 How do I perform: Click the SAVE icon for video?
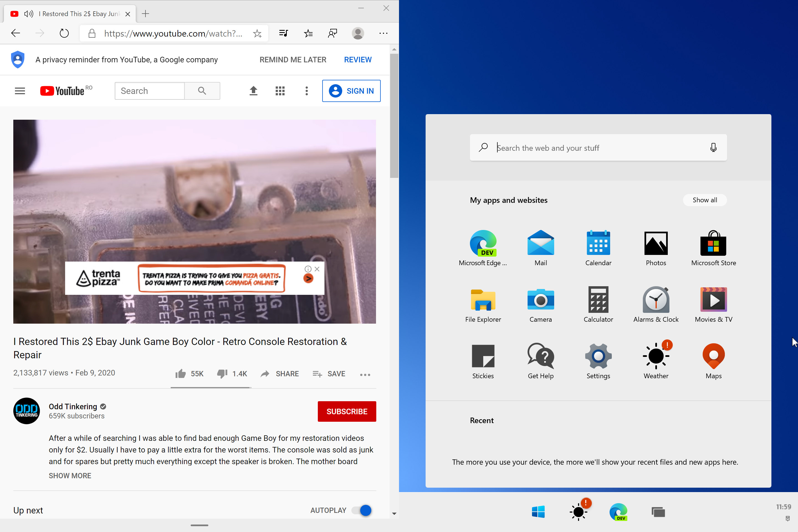(318, 374)
